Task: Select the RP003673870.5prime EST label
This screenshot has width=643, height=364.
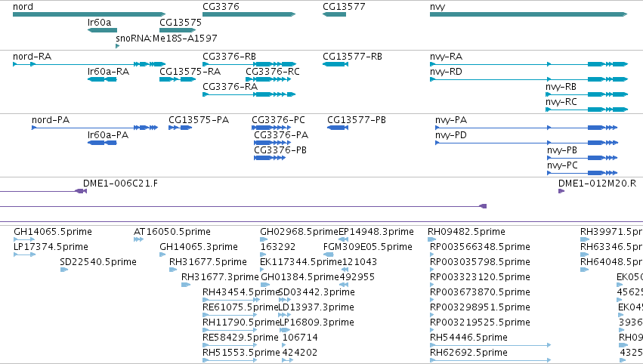Action: tap(481, 293)
